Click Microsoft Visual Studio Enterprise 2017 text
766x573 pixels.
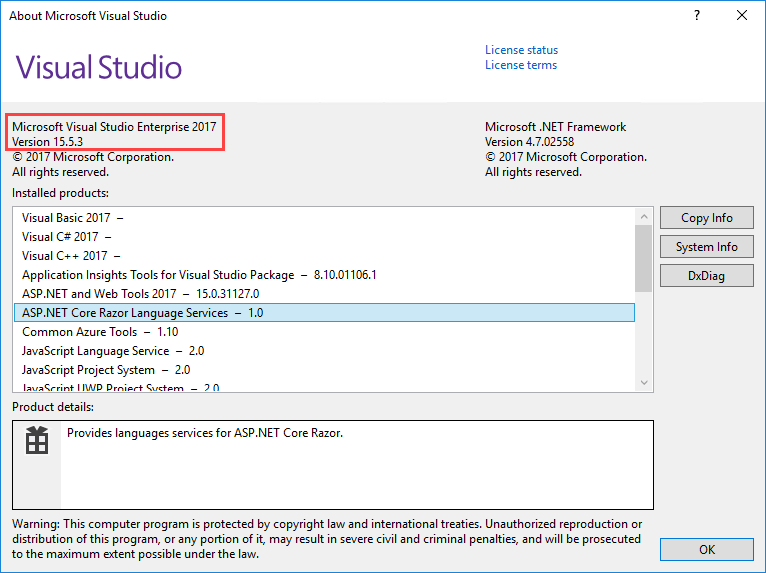[114, 127]
